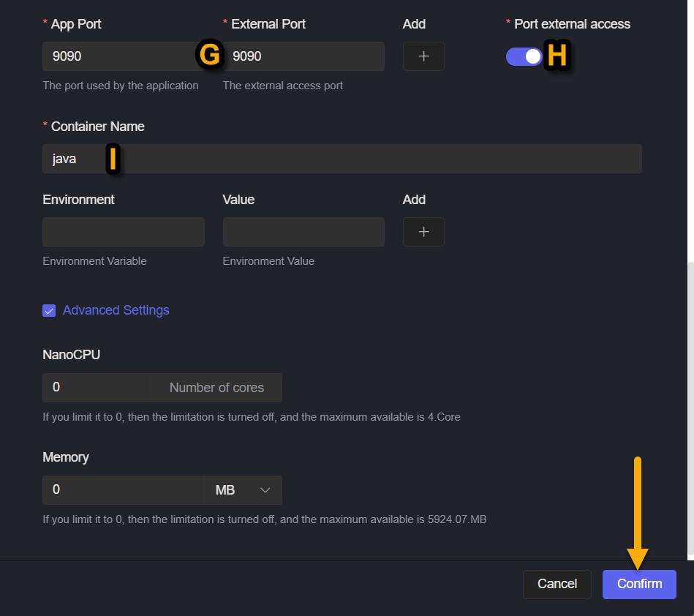The height and width of the screenshot is (616, 694).
Task: Click the Confirm button
Action: click(x=639, y=584)
